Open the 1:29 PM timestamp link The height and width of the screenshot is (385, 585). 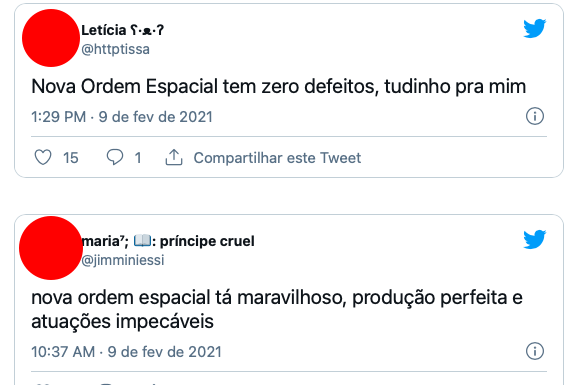pyautogui.click(x=122, y=117)
